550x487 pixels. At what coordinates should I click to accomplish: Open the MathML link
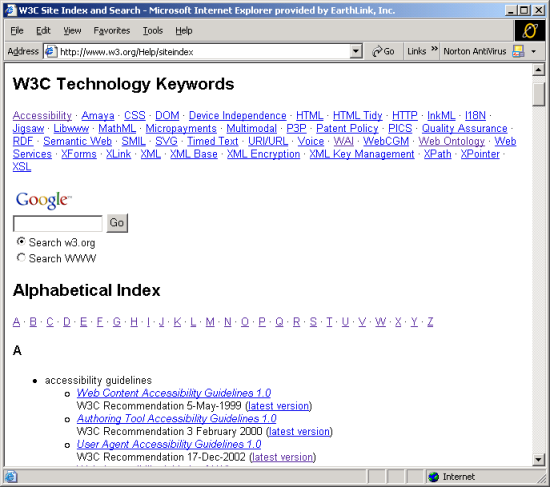click(x=117, y=128)
